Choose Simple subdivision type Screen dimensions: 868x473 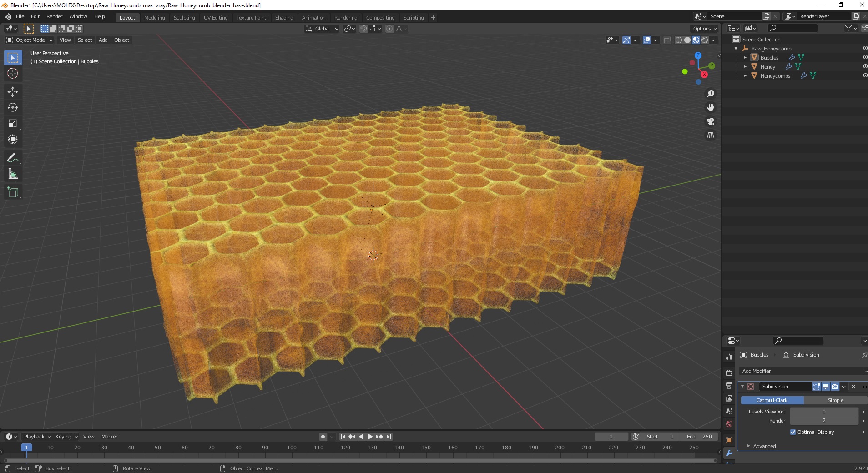(x=836, y=400)
